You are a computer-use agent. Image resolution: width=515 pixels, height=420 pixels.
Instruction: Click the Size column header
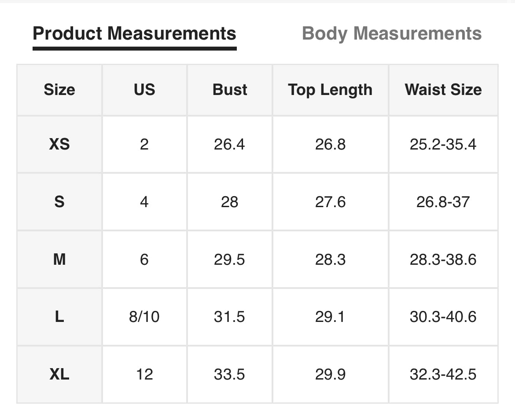click(59, 90)
